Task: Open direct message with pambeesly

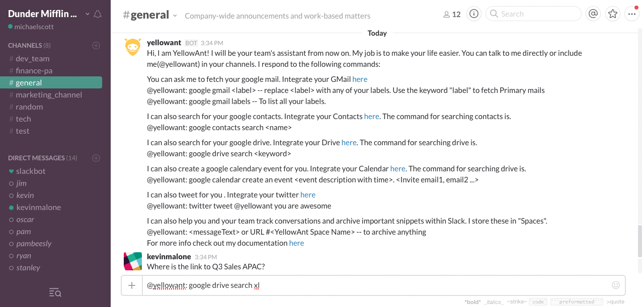Action: (x=34, y=243)
